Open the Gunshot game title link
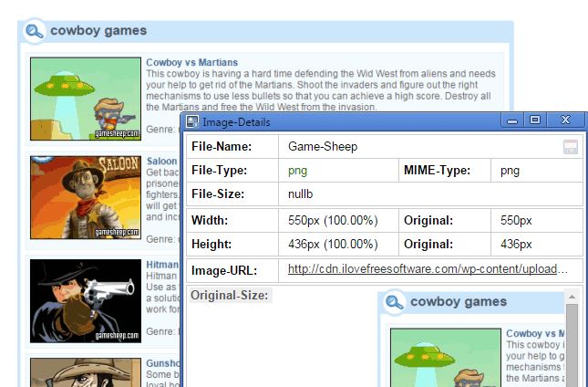Image resolution: width=588 pixels, height=387 pixels. pyautogui.click(x=163, y=363)
